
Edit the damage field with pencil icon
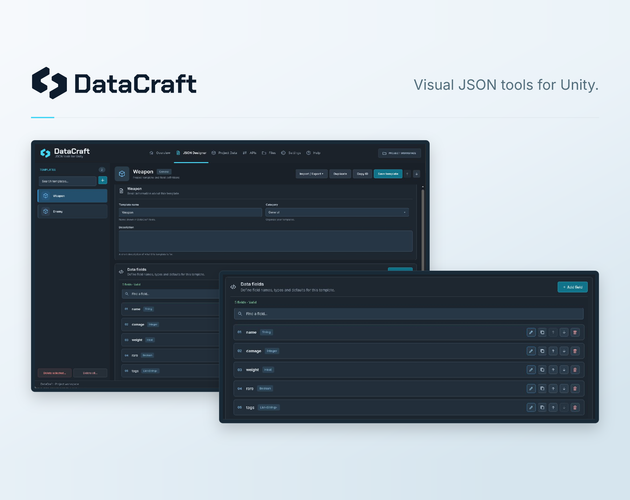point(531,351)
